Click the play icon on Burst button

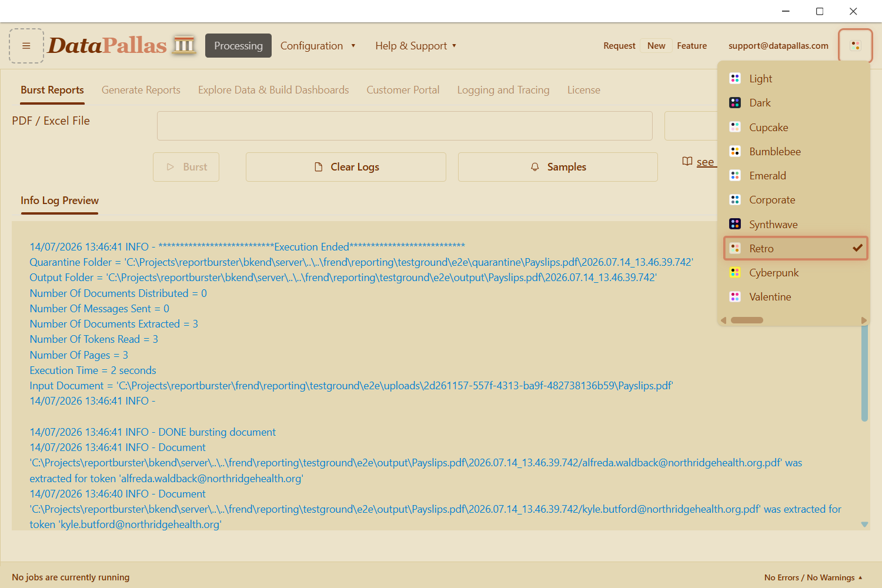[171, 167]
